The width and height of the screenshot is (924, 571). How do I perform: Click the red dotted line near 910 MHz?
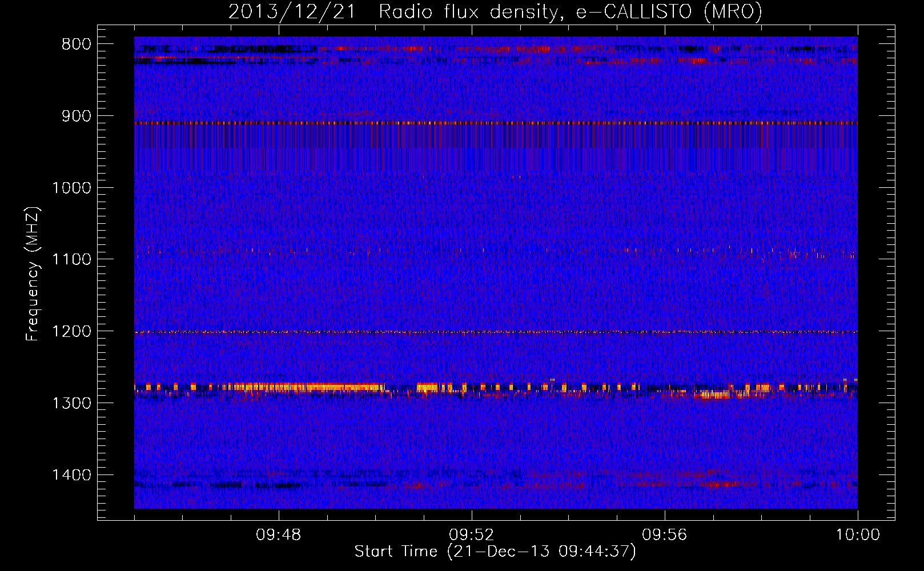click(496, 123)
